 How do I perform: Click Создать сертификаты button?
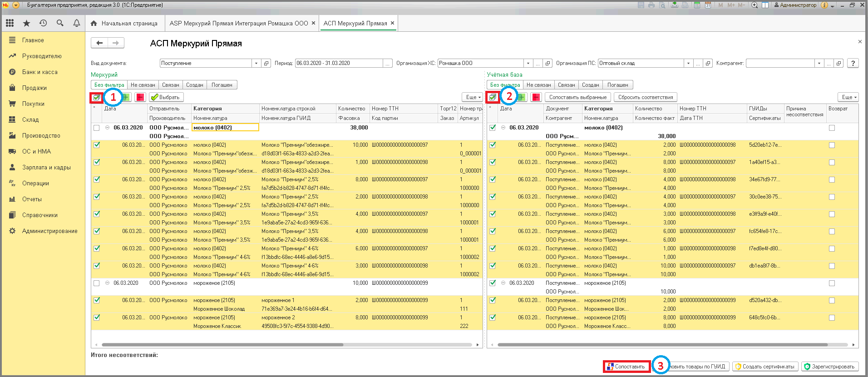(x=765, y=367)
